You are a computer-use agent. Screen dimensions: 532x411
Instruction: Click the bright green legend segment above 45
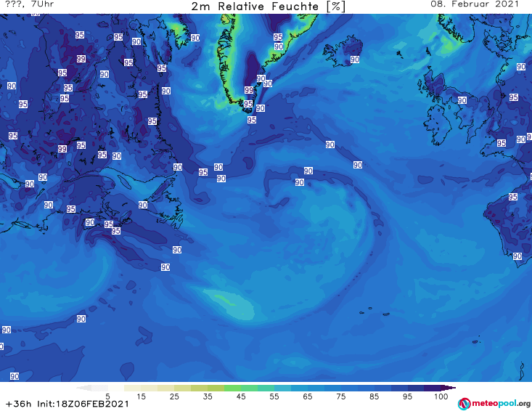pos(232,388)
